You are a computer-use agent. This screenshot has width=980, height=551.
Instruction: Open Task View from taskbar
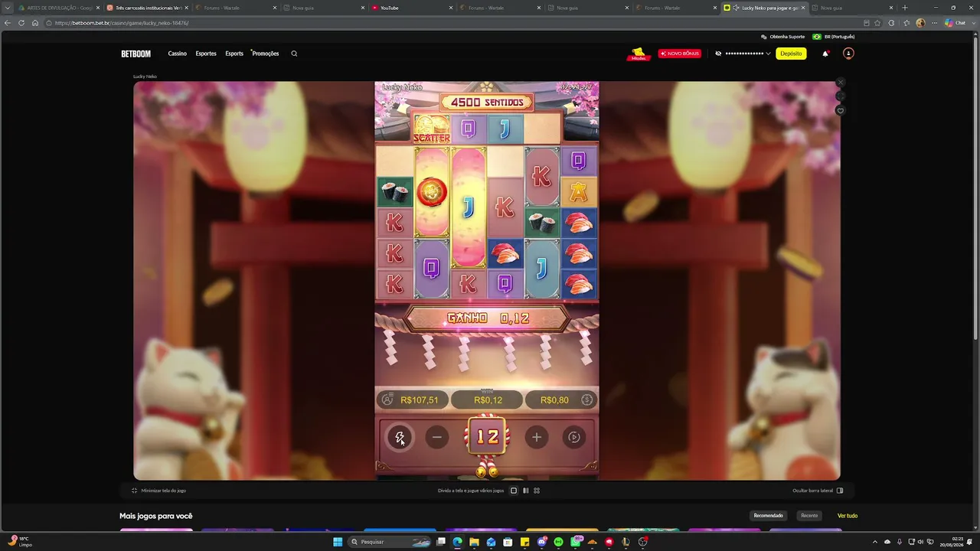pyautogui.click(x=441, y=542)
